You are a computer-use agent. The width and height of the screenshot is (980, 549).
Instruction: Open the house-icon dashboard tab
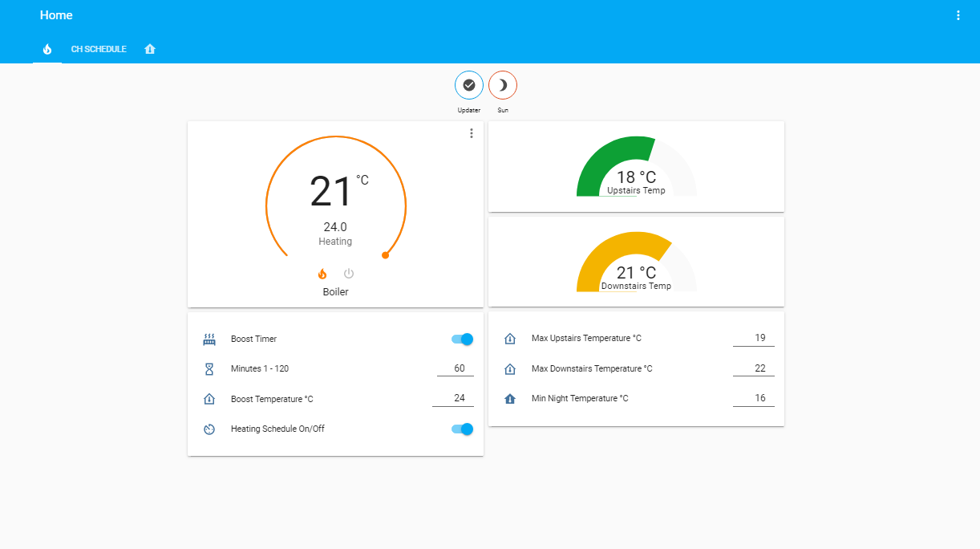pyautogui.click(x=150, y=49)
